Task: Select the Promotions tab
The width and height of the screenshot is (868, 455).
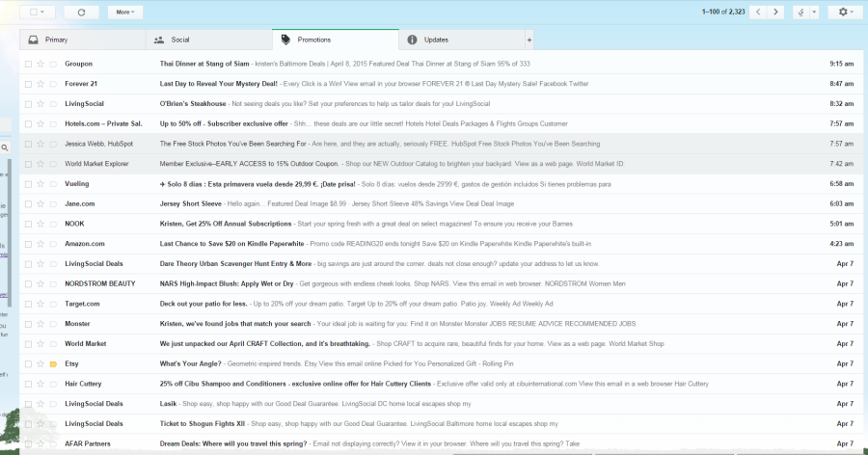Action: point(336,40)
